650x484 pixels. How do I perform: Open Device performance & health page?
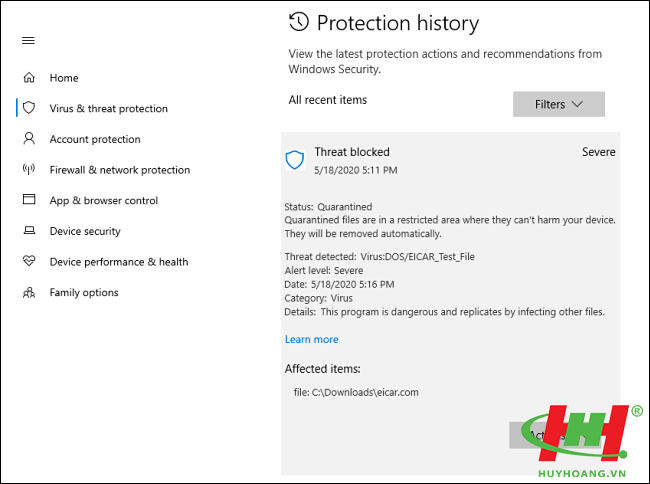[x=119, y=262]
